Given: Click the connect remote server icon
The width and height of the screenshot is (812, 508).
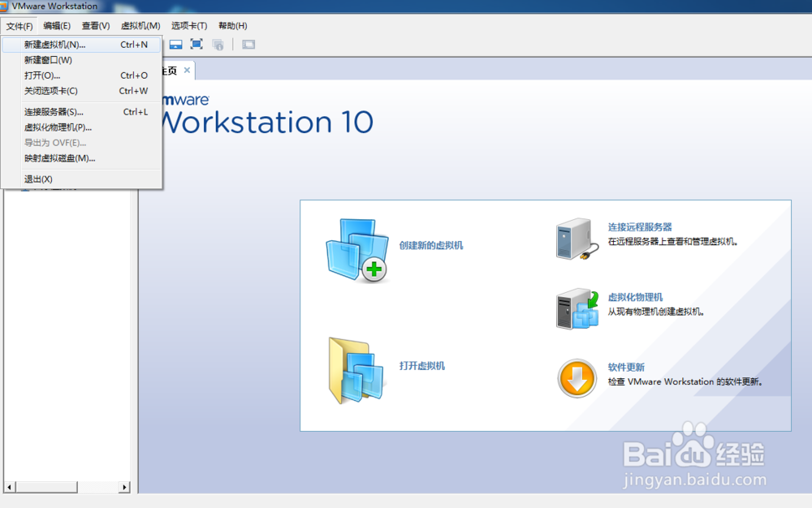Looking at the screenshot, I should [577, 239].
